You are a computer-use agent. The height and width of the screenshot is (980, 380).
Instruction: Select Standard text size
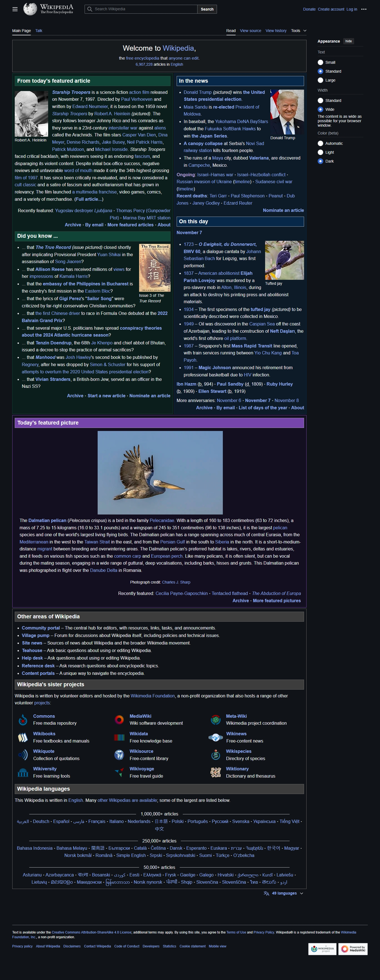(x=320, y=71)
